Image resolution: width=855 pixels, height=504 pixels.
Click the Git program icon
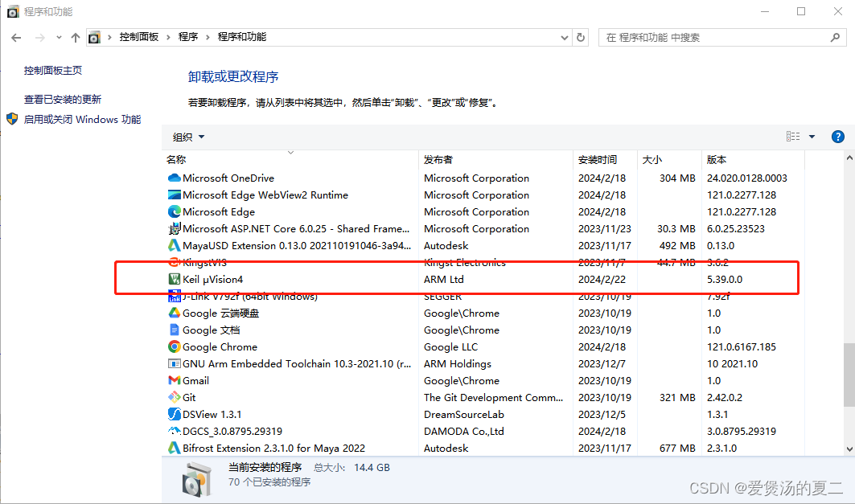[174, 398]
